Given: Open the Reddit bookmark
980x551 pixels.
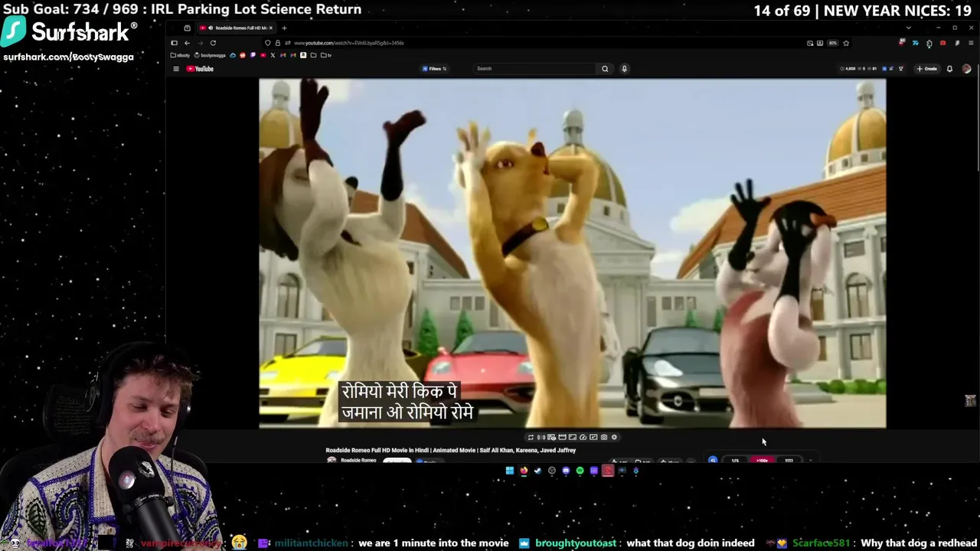Looking at the screenshot, I should pos(243,55).
